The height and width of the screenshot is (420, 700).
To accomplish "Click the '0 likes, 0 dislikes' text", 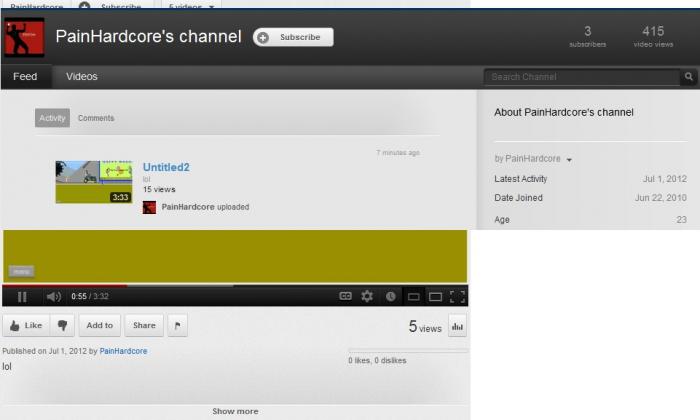I will pos(377,360).
